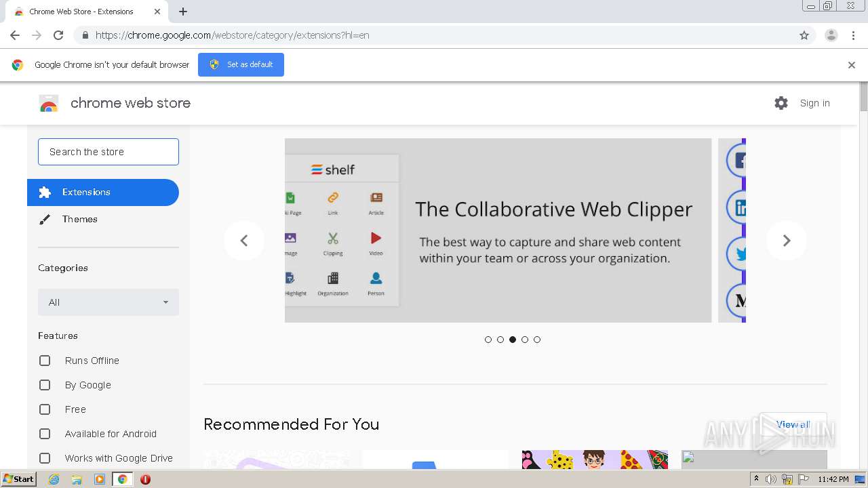Image resolution: width=868 pixels, height=488 pixels.
Task: Open Chrome three-dot menu
Action: click(853, 35)
